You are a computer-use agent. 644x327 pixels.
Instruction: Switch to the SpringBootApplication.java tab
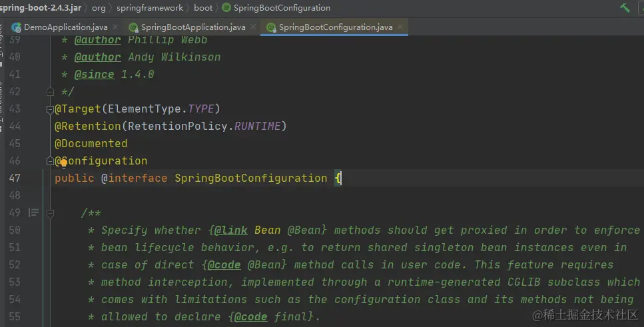193,27
